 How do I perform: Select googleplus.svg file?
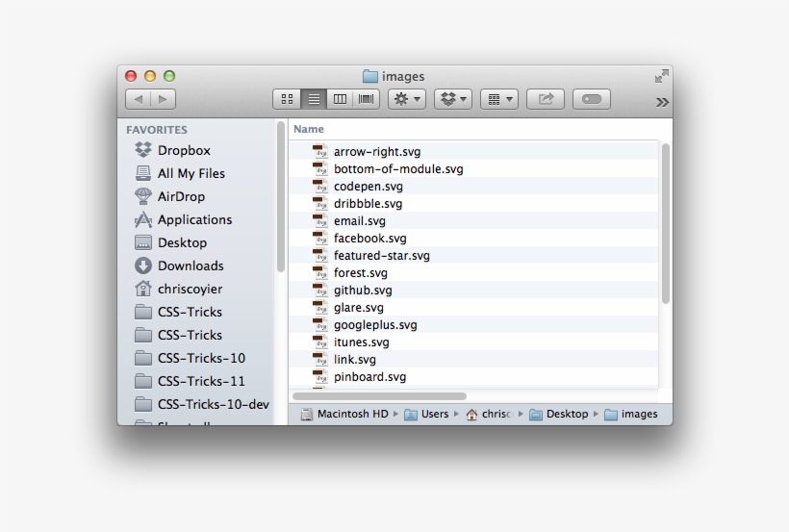point(473,324)
